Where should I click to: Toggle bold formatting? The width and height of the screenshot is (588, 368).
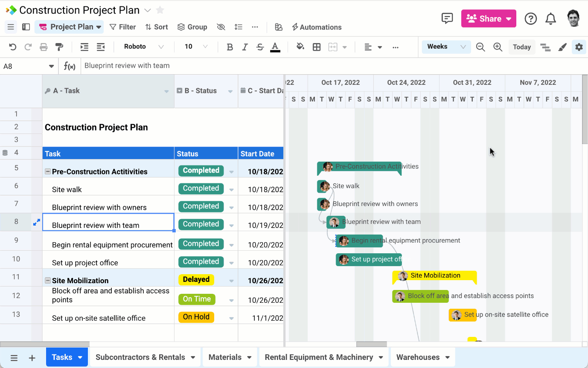click(x=230, y=47)
